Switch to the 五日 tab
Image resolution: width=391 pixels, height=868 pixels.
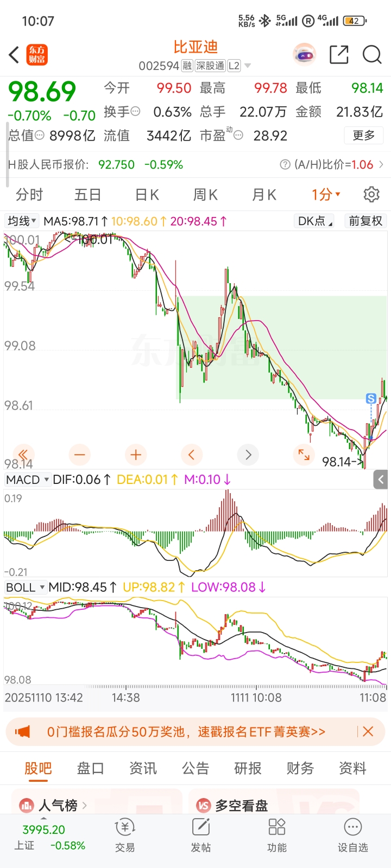(88, 194)
